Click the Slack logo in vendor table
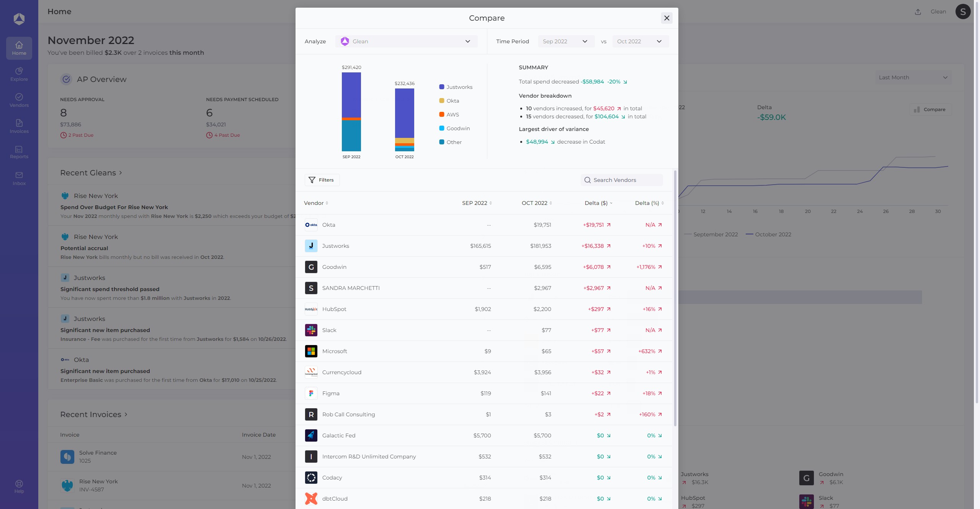Image resolution: width=980 pixels, height=509 pixels. pos(311,330)
